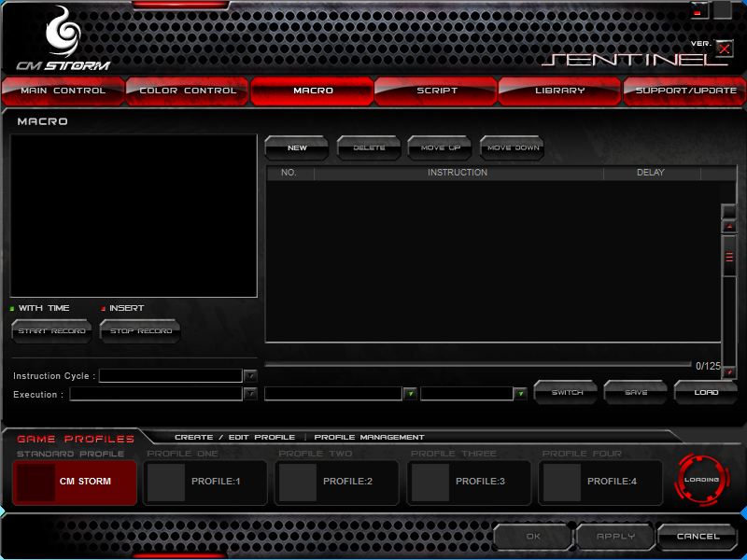Select the PROFILE:1 slot icon
Viewport: 747px width, 560px height.
coord(166,482)
